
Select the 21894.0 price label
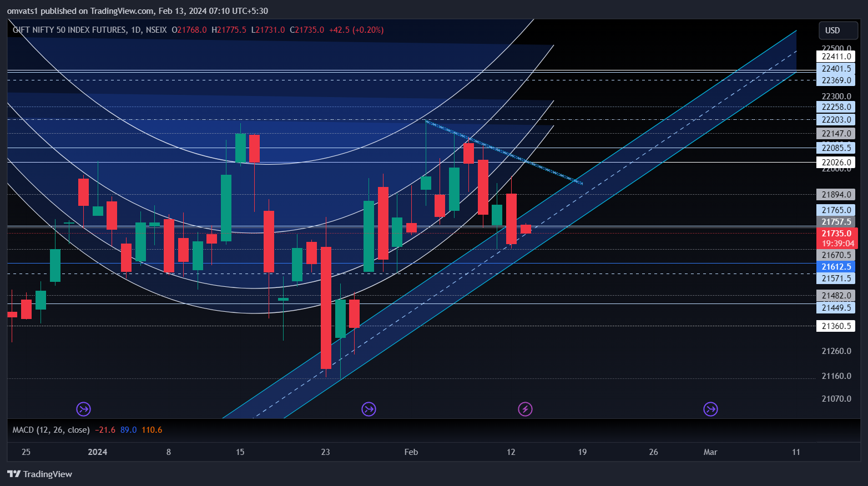pyautogui.click(x=836, y=195)
